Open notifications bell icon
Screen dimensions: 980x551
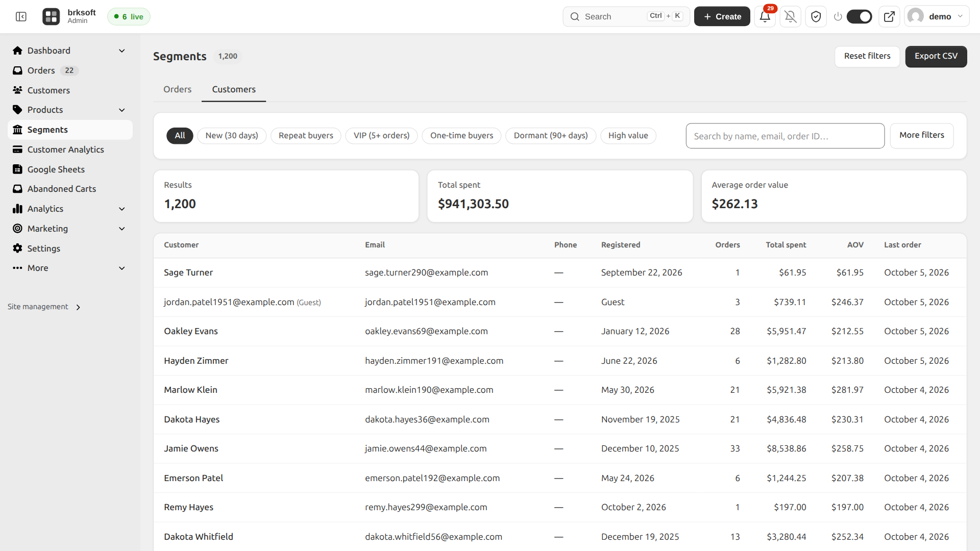765,17
